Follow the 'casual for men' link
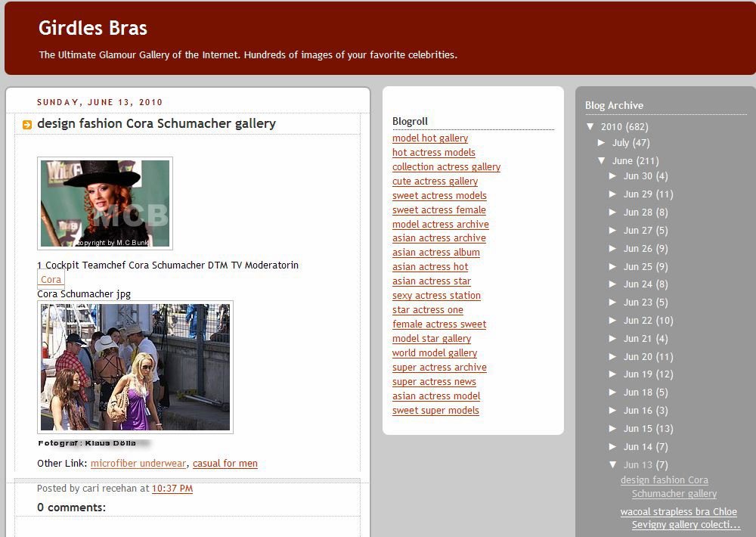Screen dimensions: 756x537 pos(225,463)
